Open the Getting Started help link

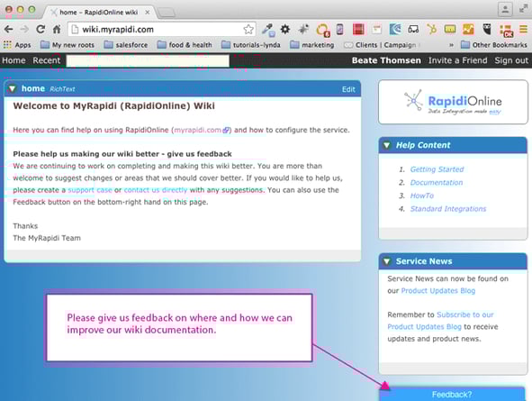coord(437,169)
